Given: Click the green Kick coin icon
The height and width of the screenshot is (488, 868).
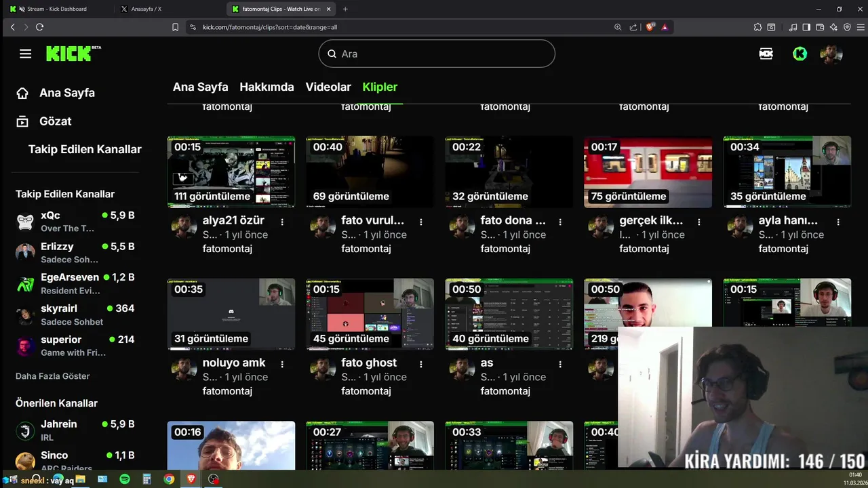Looking at the screenshot, I should [800, 54].
